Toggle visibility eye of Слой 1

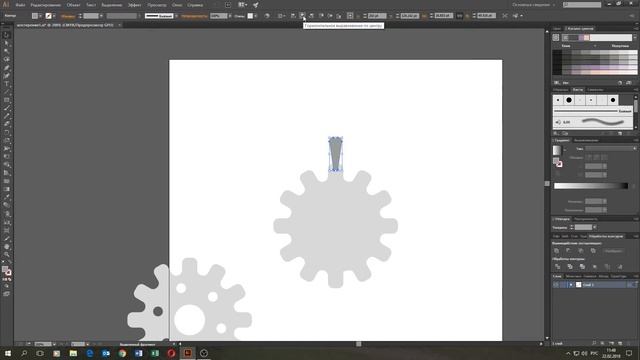click(x=556, y=285)
